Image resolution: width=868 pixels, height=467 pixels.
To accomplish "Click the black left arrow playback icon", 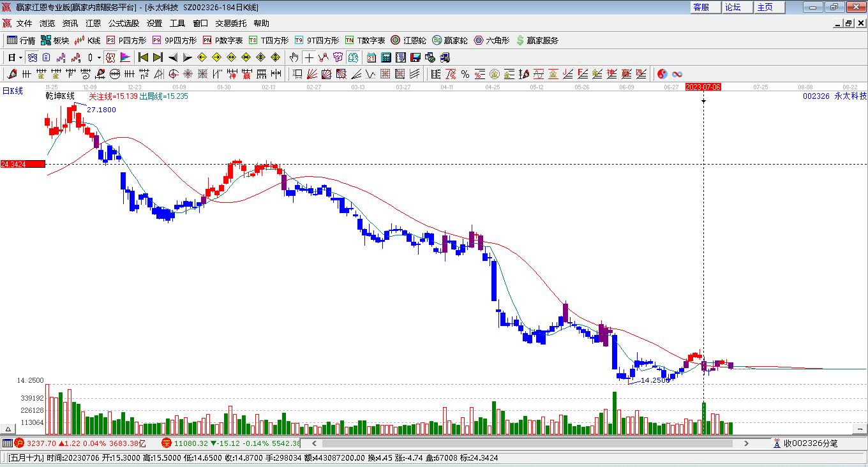I will coord(173,57).
